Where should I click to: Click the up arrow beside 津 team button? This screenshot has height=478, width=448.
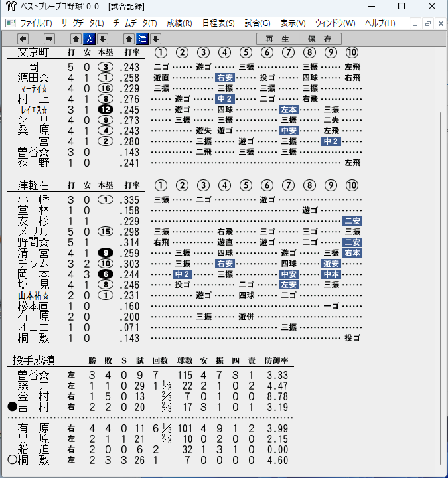[129, 39]
